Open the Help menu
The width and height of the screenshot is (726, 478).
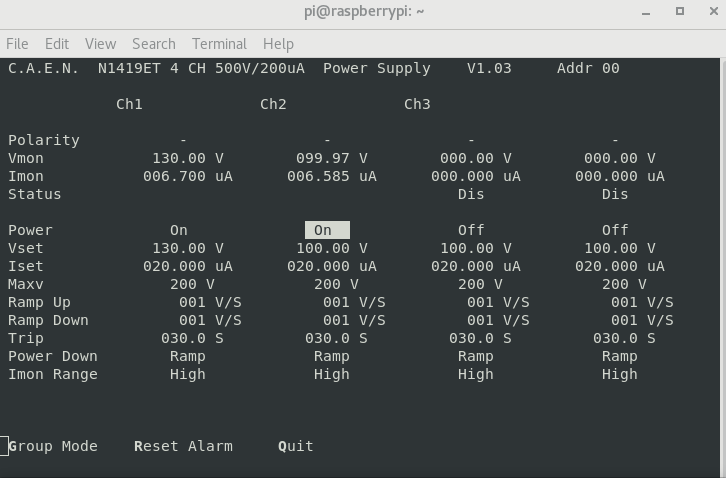[278, 44]
